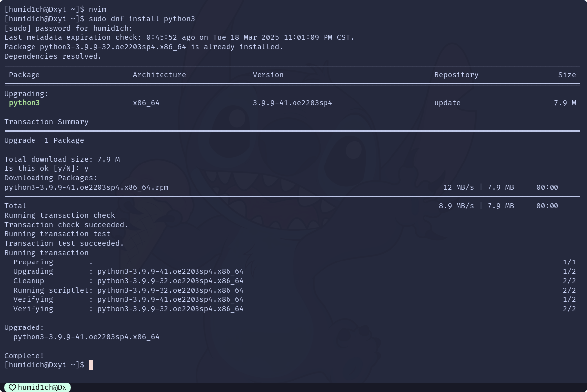Click the Verifying row for python3-3.9.9-32

coord(294,309)
